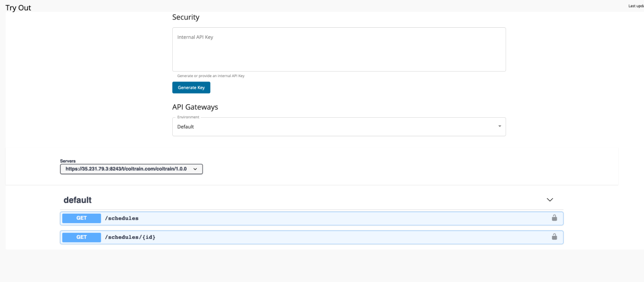
Task: Click the default tag heading
Action: [x=78, y=200]
